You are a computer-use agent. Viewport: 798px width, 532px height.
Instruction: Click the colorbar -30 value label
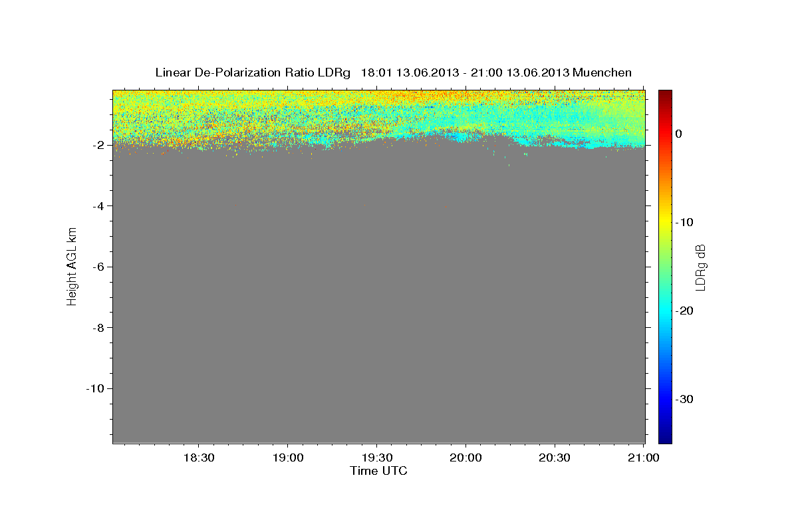pyautogui.click(x=685, y=399)
